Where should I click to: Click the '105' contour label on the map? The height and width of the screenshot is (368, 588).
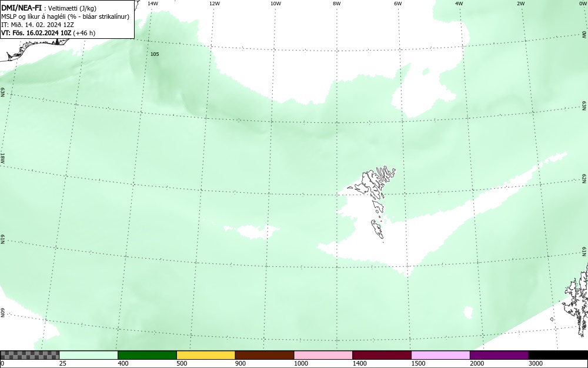(x=155, y=54)
